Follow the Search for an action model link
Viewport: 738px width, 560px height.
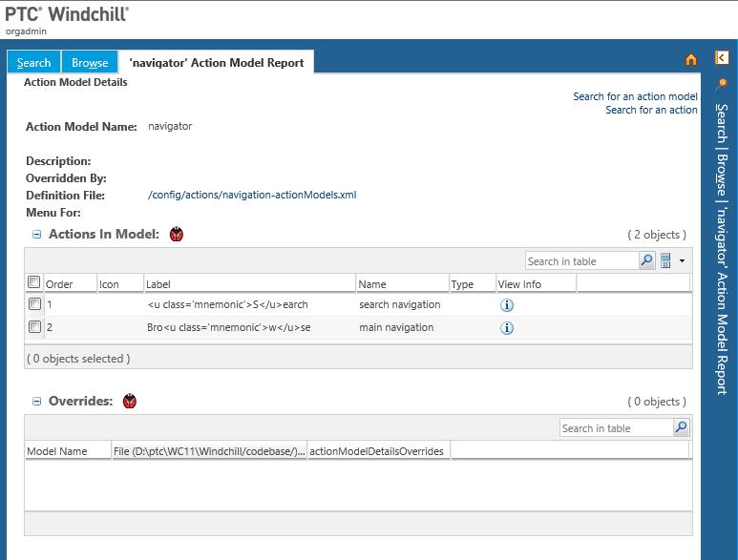(635, 96)
